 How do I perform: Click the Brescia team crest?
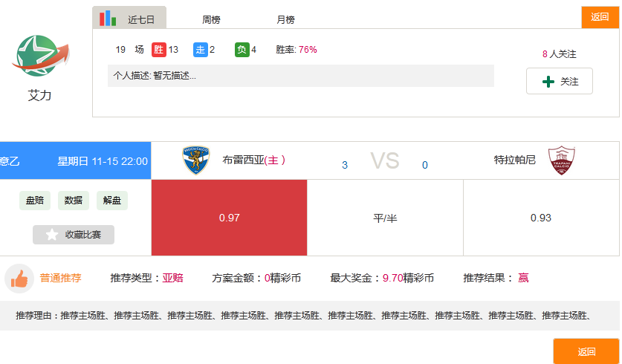(196, 160)
